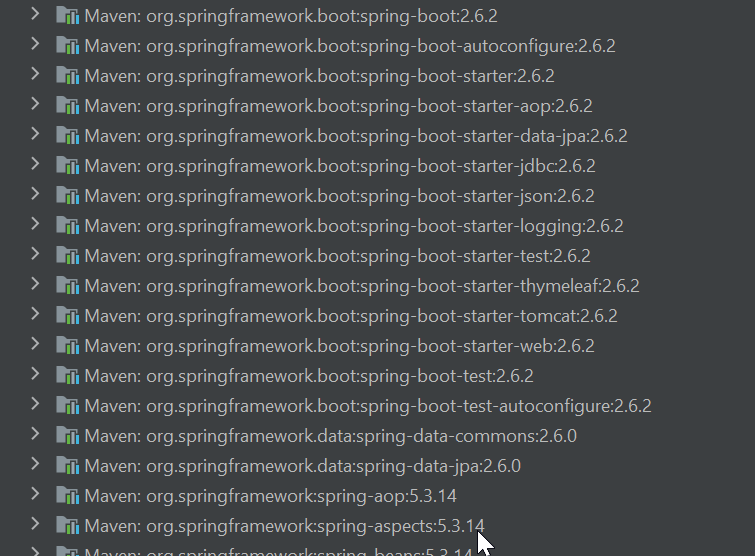
Task: Click library icon of spring-boot-autoconfigure:2.6.2
Action: click(67, 45)
